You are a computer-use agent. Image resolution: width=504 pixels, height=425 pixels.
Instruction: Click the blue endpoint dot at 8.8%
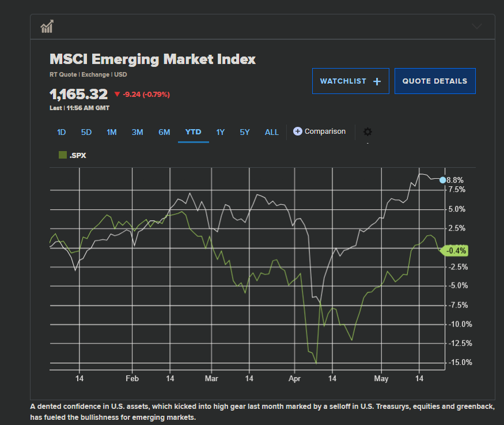point(442,180)
